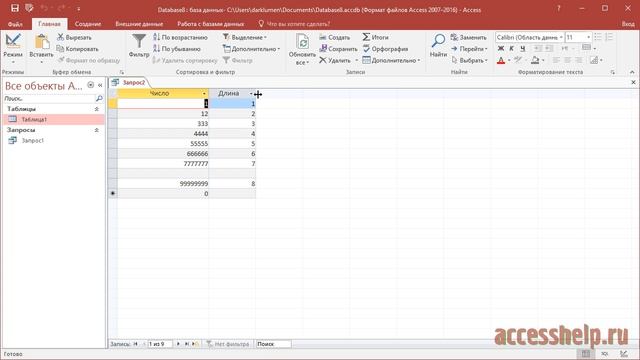Collapse the Запросы group in navigation pane

click(x=97, y=130)
